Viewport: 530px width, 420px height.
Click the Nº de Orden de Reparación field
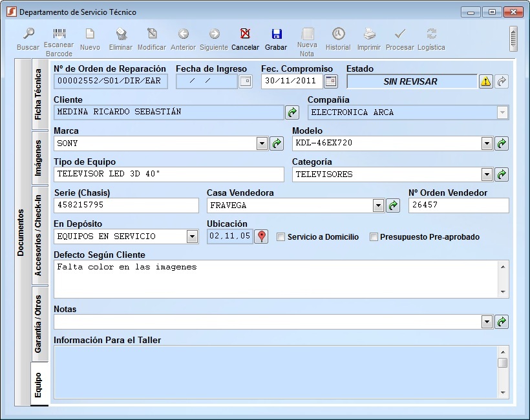(x=111, y=81)
